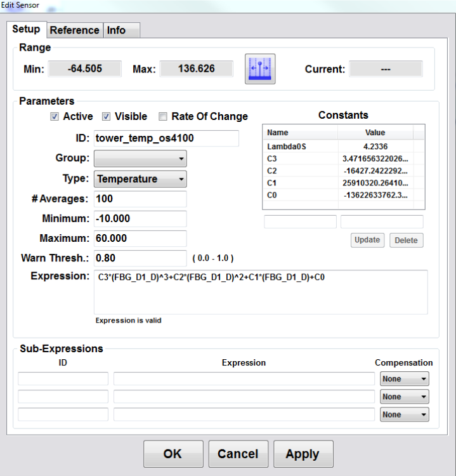The image size is (456, 476).
Task: Switch to the Setup tab
Action: tap(27, 29)
